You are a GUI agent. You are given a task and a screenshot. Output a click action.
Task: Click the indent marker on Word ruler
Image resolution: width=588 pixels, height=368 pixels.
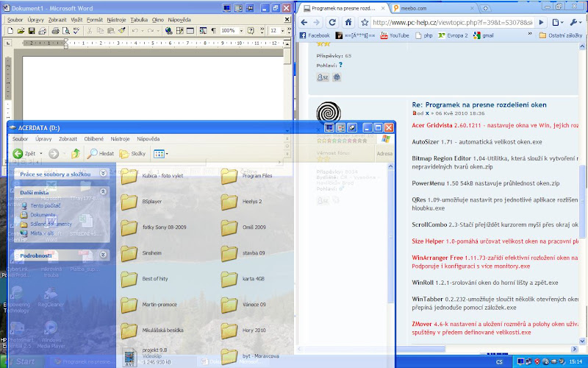[x=66, y=43]
